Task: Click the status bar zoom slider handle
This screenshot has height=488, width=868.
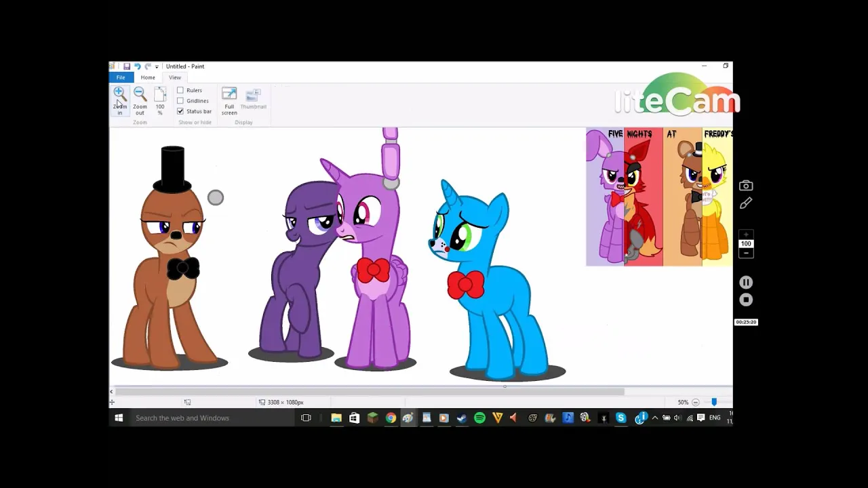Action: [x=714, y=402]
